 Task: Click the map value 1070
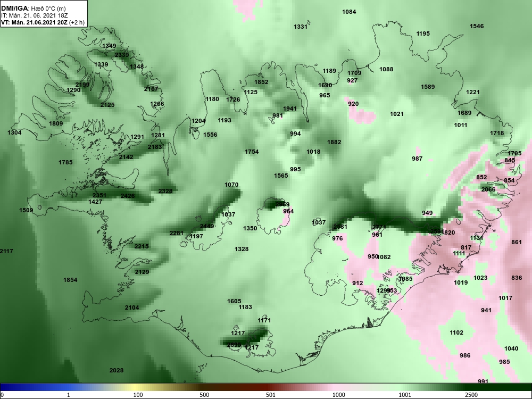[232, 185]
